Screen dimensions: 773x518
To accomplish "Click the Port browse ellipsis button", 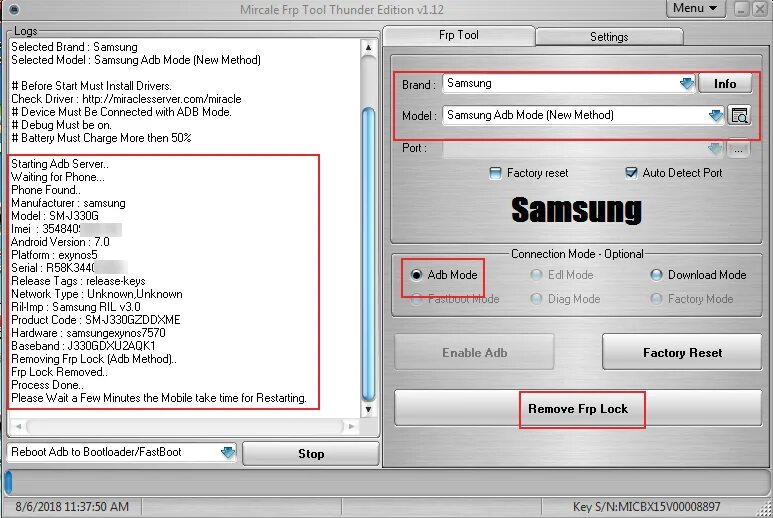I will click(738, 148).
